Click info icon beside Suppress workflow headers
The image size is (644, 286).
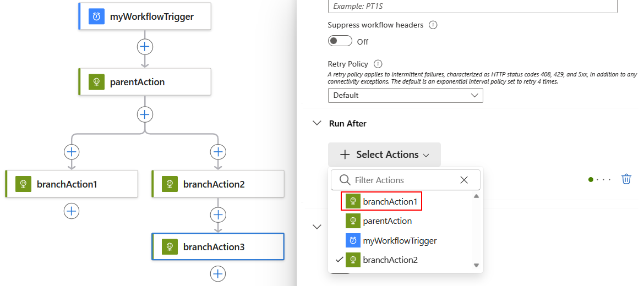click(x=433, y=25)
